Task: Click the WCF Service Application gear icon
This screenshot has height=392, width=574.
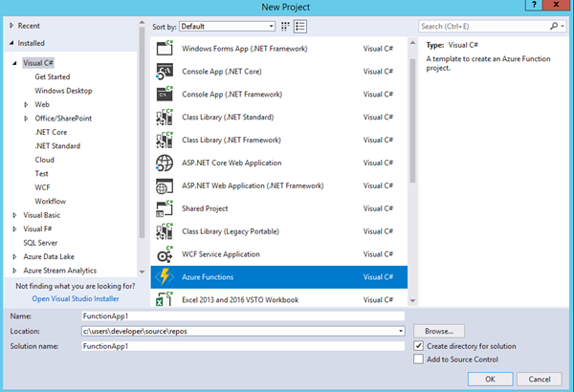Action: pyautogui.click(x=165, y=254)
